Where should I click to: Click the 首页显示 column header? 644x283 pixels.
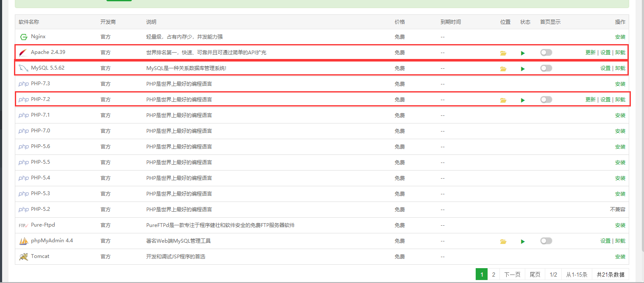pos(550,22)
